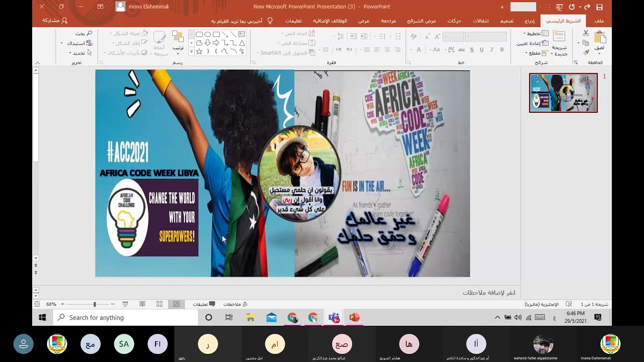Open Quick Styles (أنماط سريعة) gallery
This screenshot has width=644, height=362.
click(159, 43)
